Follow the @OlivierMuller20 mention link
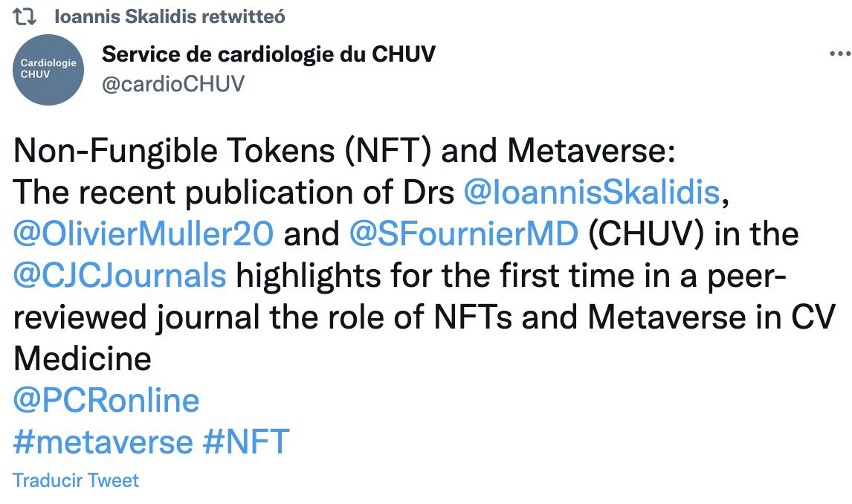 click(x=143, y=234)
